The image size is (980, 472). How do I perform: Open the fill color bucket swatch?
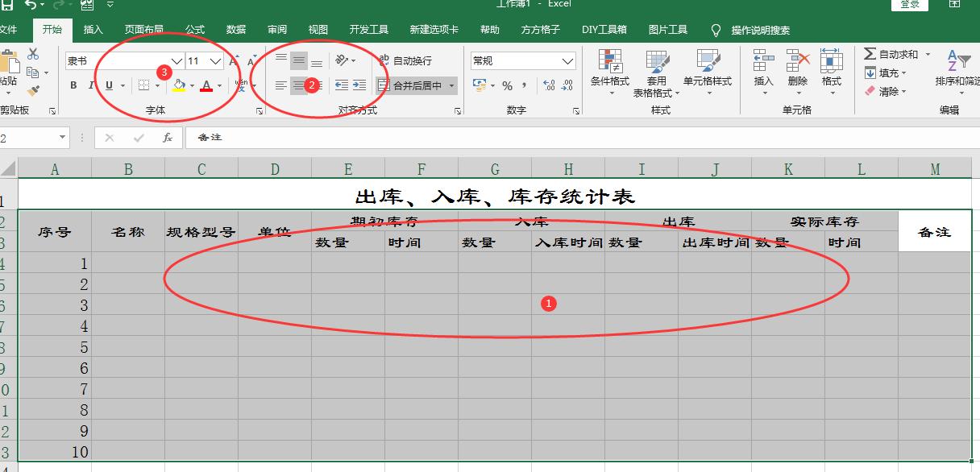(x=179, y=84)
